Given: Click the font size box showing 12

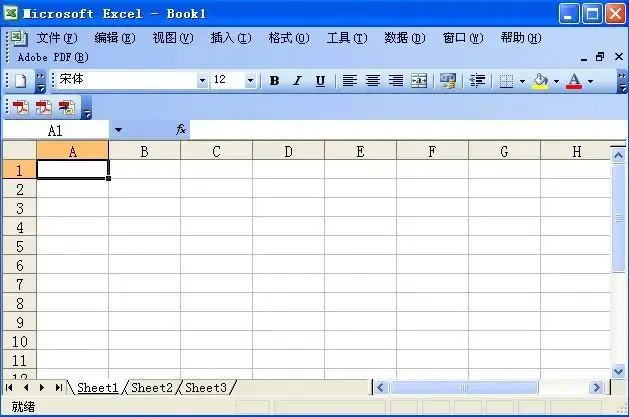Looking at the screenshot, I should (x=228, y=80).
